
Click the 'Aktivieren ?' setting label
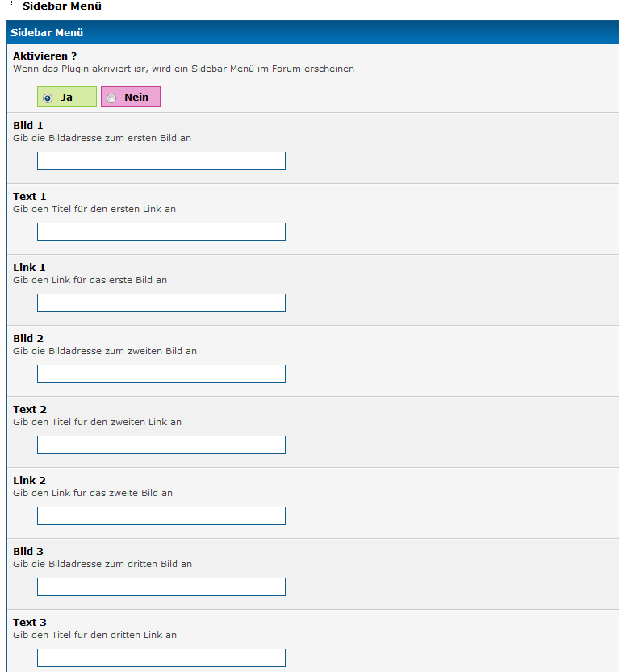pyautogui.click(x=44, y=56)
